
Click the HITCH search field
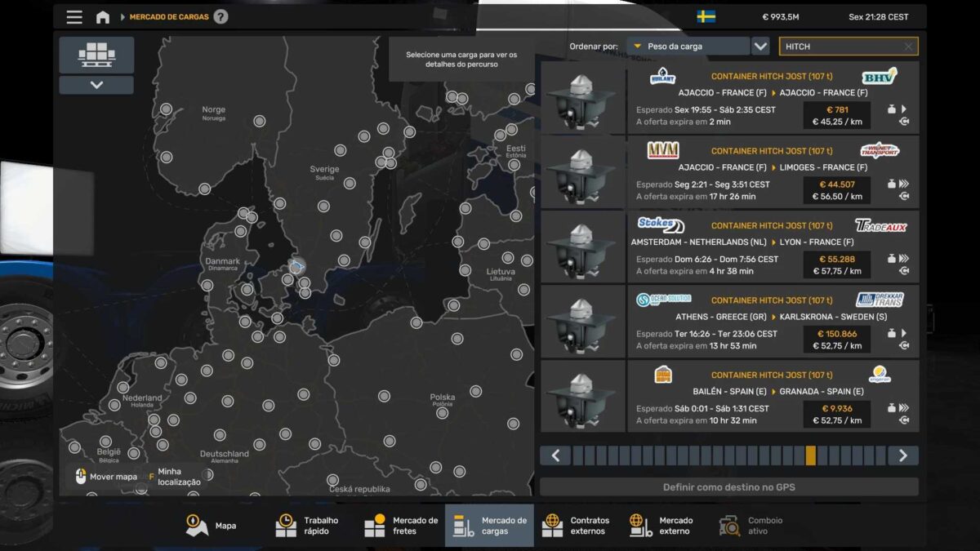[841, 47]
